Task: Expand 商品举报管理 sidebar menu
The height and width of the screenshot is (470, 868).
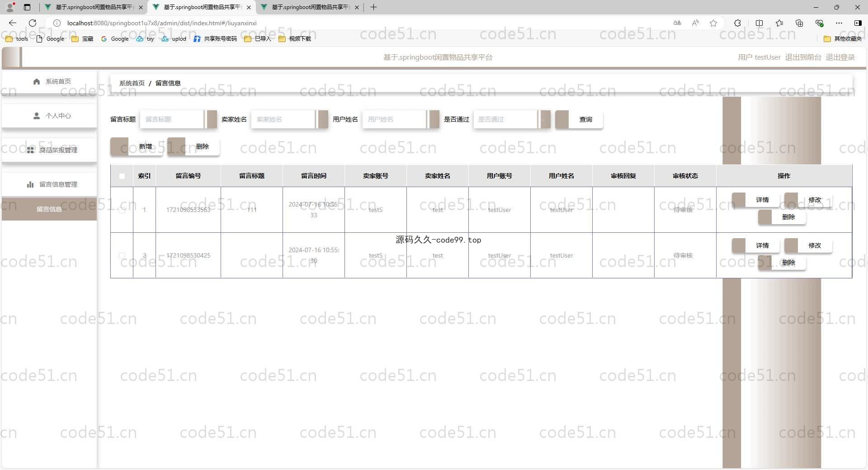Action: coord(49,150)
